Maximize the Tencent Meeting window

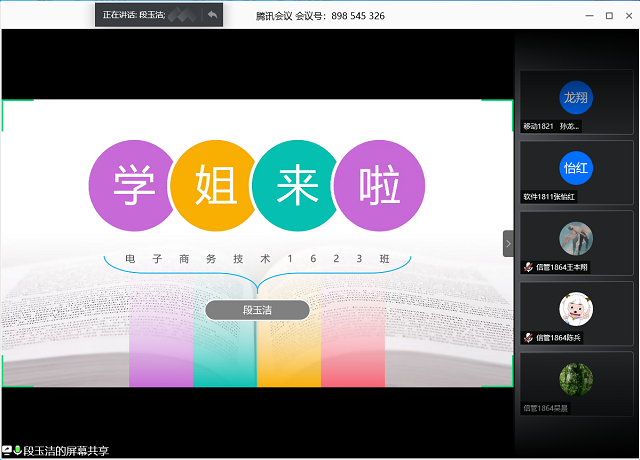coord(609,16)
